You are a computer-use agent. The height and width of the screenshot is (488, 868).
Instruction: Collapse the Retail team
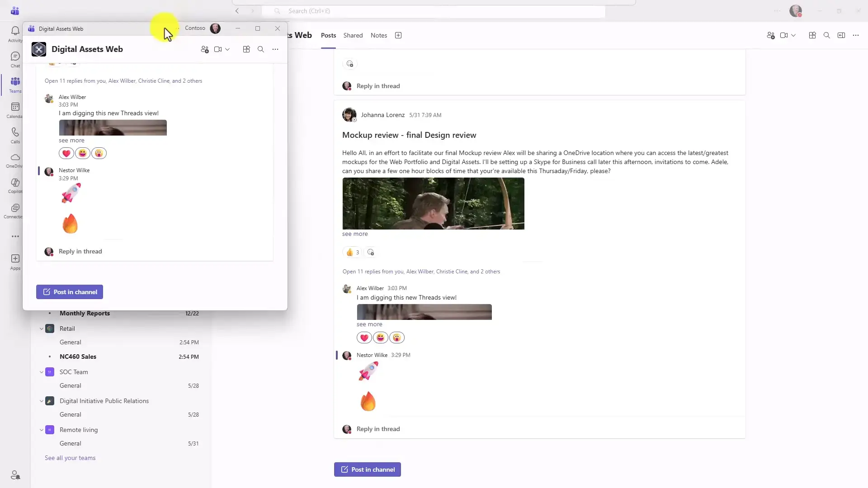[x=42, y=328]
